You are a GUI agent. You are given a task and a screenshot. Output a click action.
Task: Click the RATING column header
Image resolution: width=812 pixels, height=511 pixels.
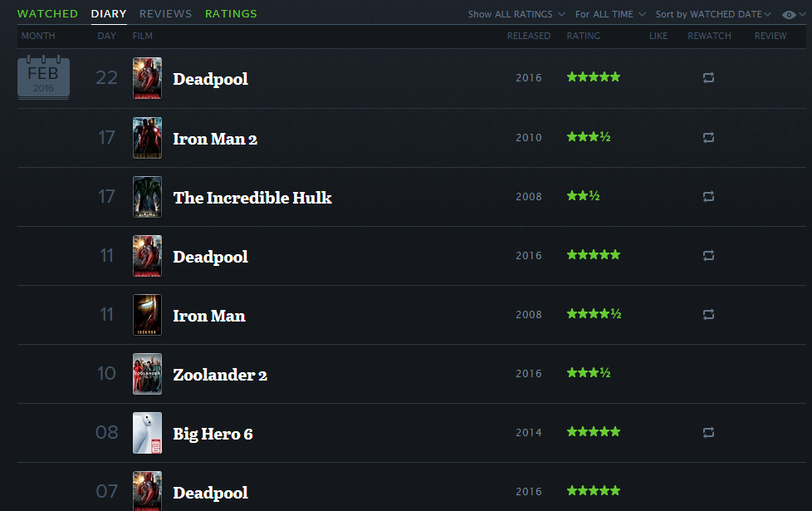click(x=583, y=36)
